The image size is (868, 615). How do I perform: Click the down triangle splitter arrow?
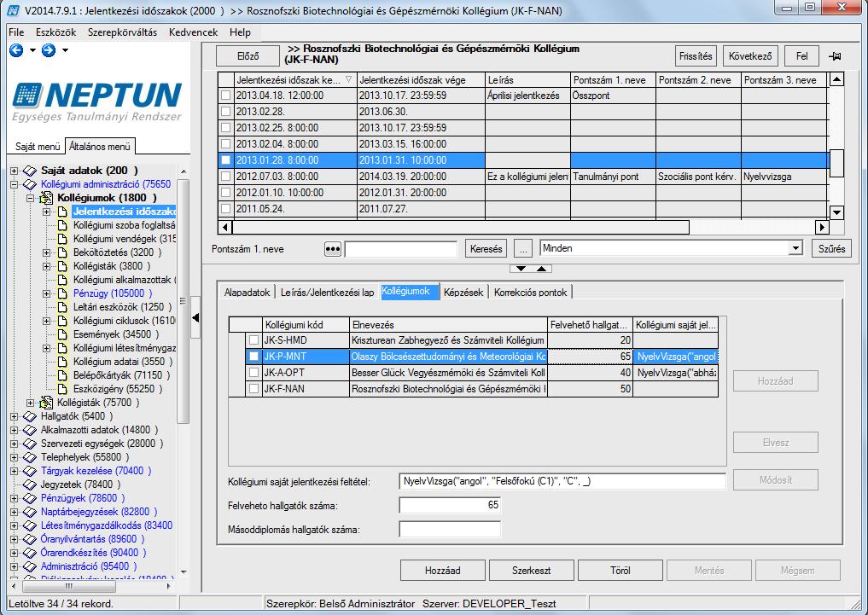click(x=521, y=269)
